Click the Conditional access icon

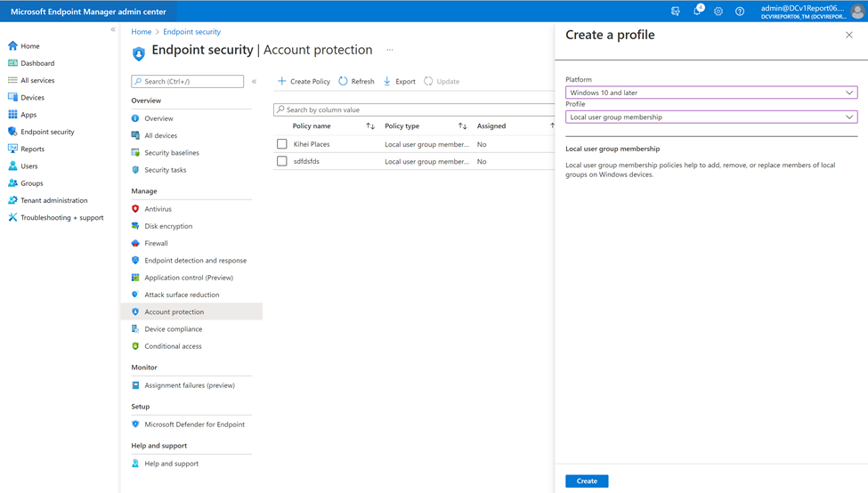[135, 346]
